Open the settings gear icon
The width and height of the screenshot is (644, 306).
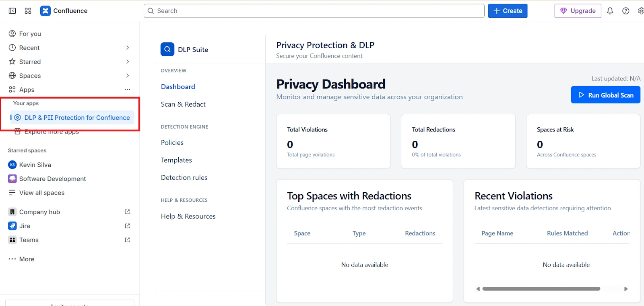641,11
